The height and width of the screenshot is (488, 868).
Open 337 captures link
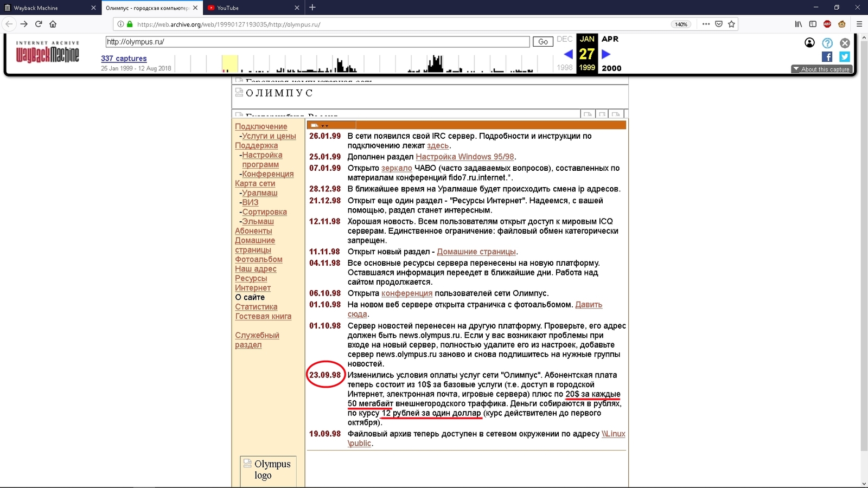124,59
